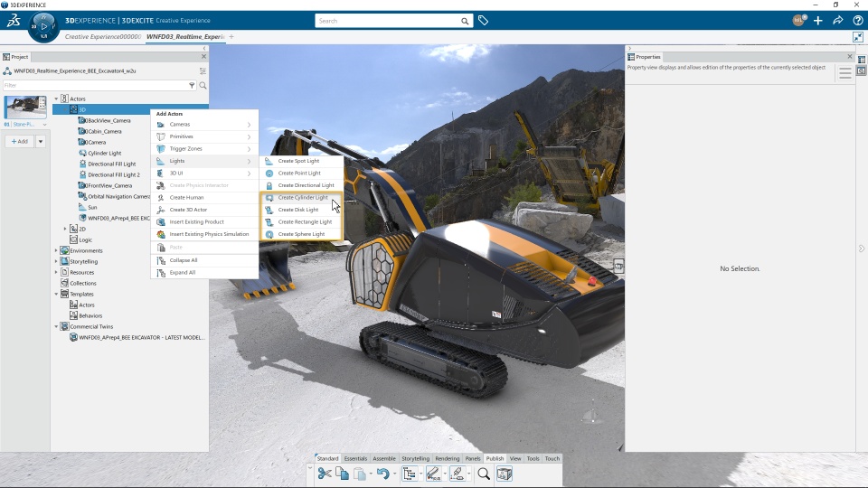Click the 3DS logo icon

tap(14, 21)
